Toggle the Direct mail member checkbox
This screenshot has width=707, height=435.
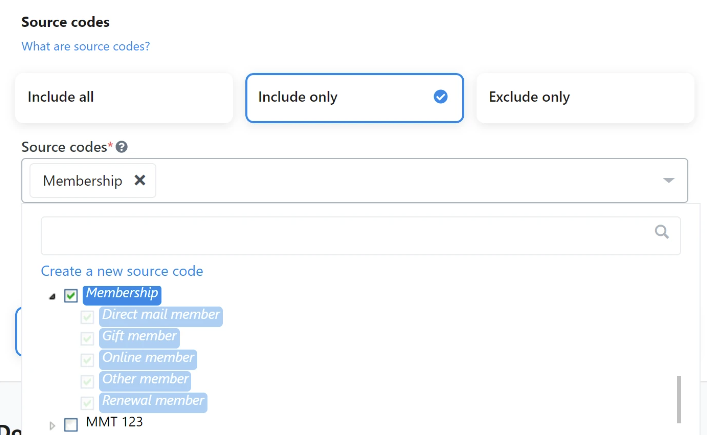pos(87,317)
